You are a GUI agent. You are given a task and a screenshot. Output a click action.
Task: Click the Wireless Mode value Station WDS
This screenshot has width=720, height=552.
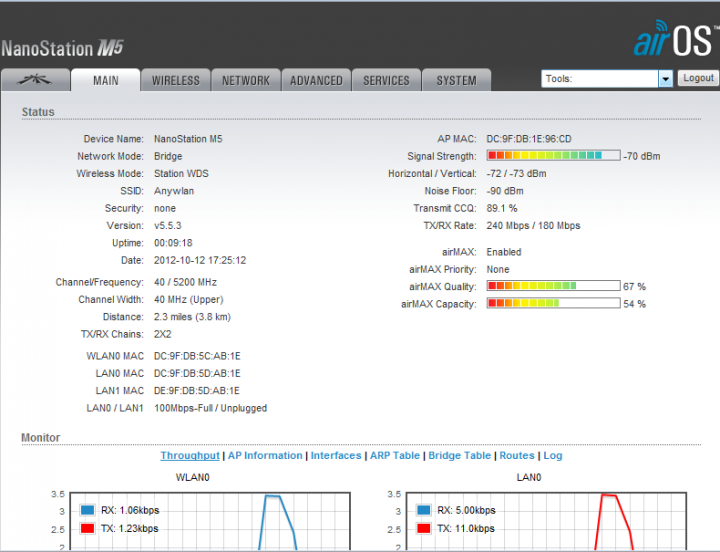181,174
